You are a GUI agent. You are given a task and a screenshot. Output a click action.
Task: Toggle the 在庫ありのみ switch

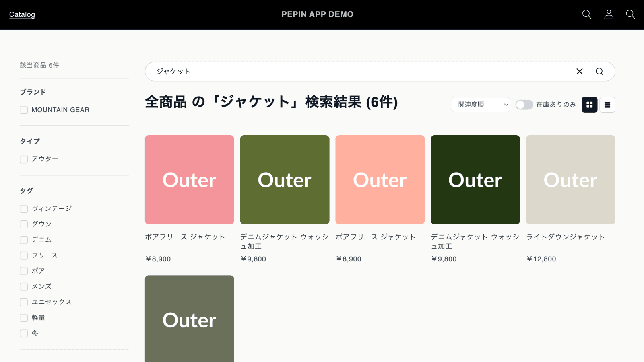(x=524, y=105)
